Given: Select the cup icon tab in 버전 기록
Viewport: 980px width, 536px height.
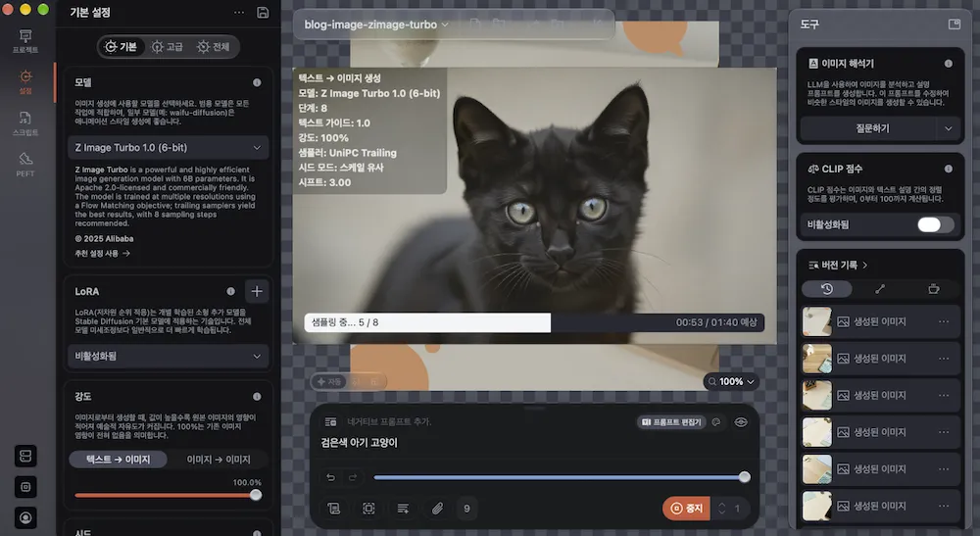Looking at the screenshot, I should point(933,289).
